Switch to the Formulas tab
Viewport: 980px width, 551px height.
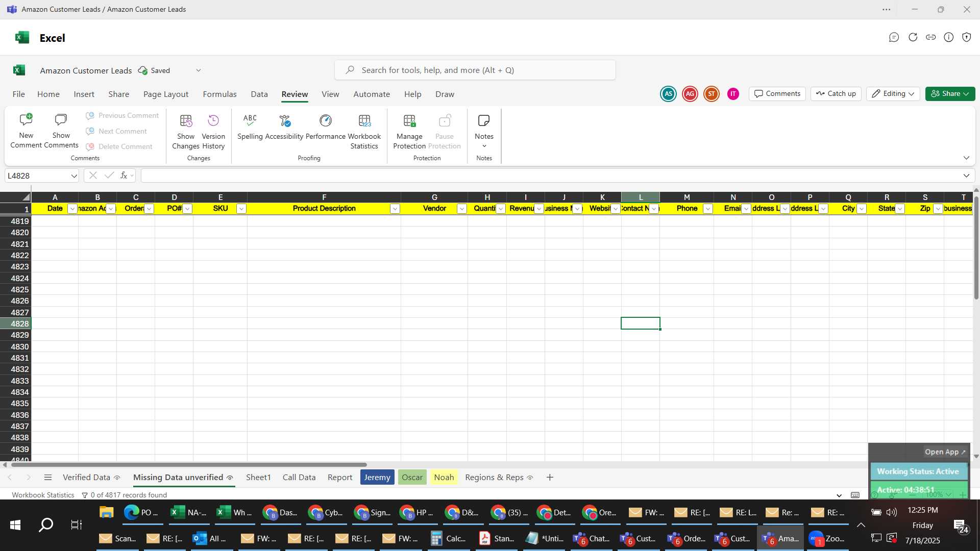pyautogui.click(x=219, y=94)
